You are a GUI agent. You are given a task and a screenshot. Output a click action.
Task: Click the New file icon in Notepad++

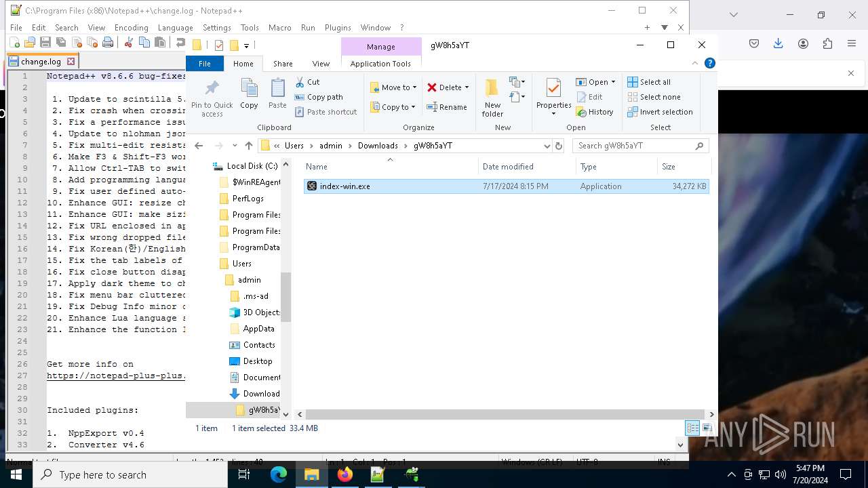14,43
